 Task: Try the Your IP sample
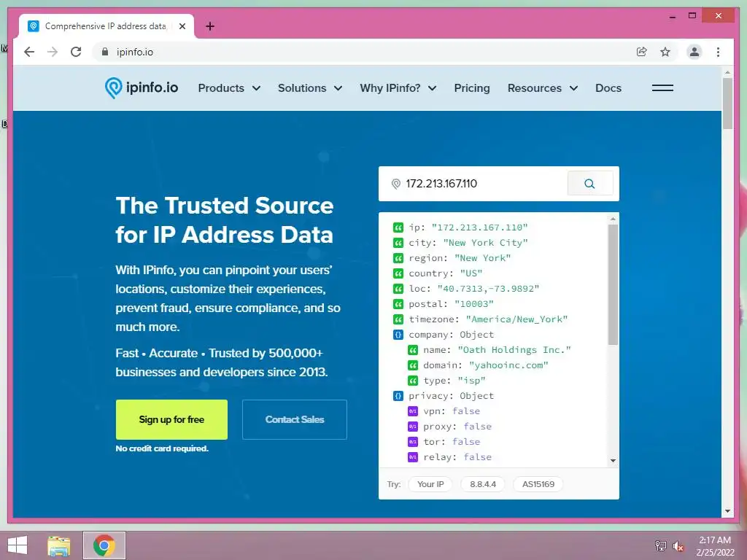click(x=430, y=484)
